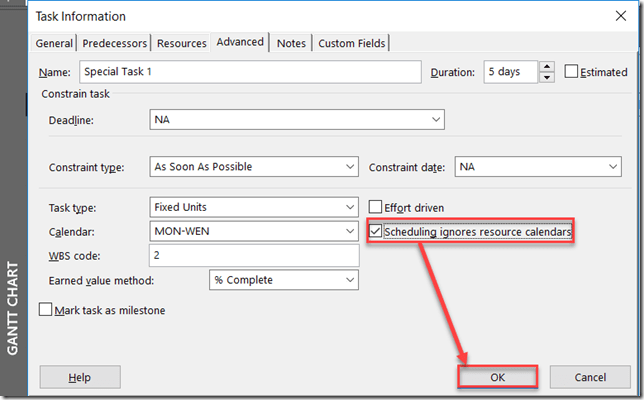The width and height of the screenshot is (644, 400).
Task: Open the Calendar dropdown showing MON-WEN
Action: (x=348, y=232)
